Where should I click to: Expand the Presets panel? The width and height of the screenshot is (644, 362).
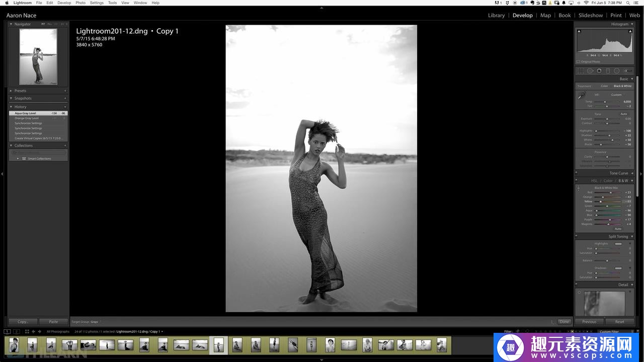[11, 91]
